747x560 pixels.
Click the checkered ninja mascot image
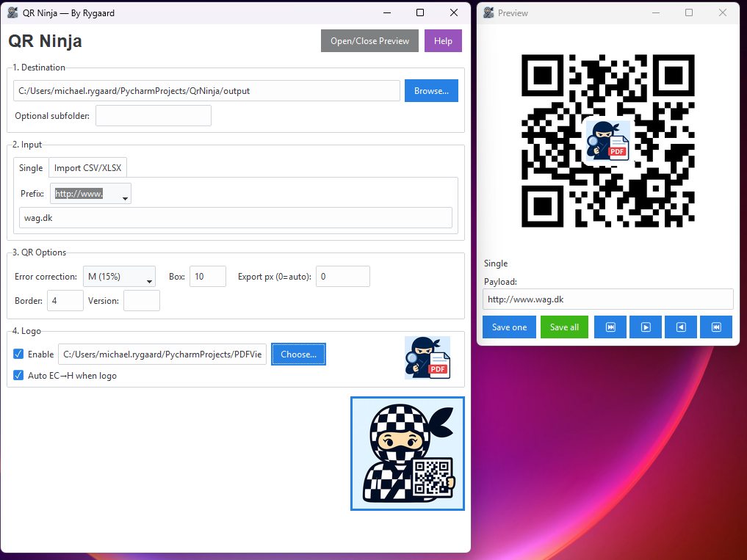[x=408, y=454]
